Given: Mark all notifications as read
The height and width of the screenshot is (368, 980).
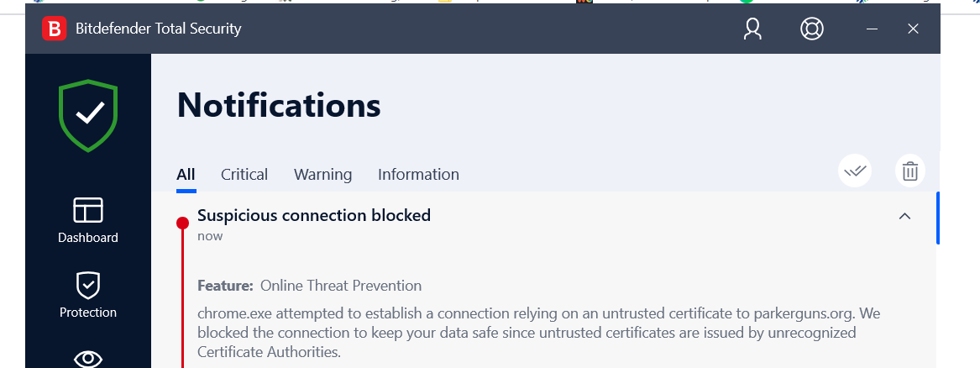Looking at the screenshot, I should point(855,171).
